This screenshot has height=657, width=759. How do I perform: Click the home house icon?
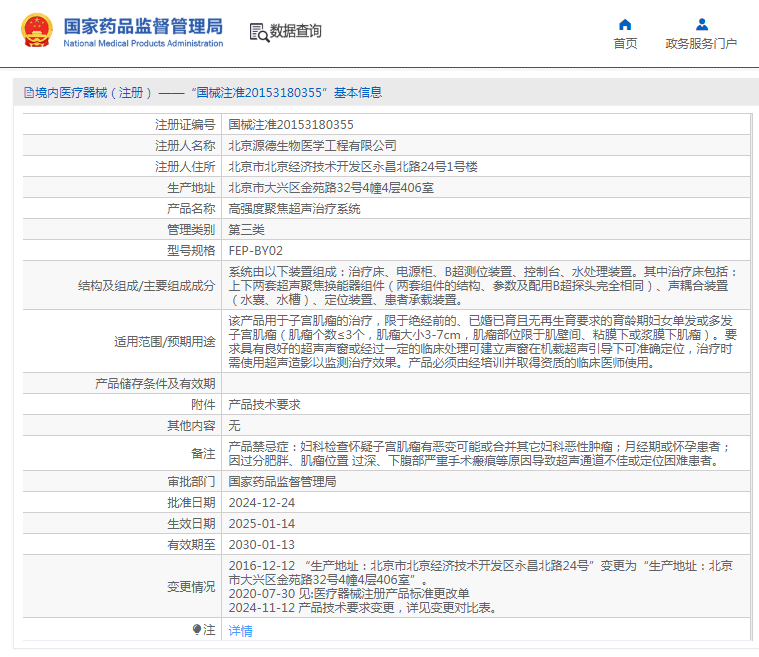[625, 24]
